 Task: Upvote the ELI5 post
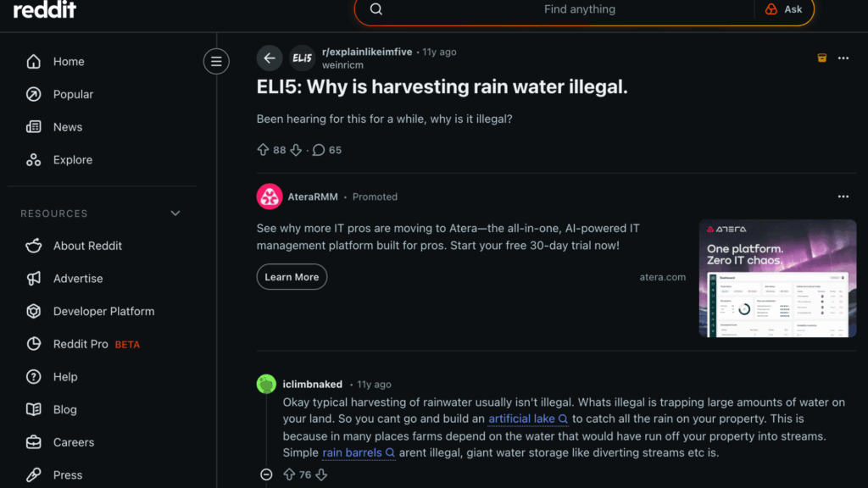[x=263, y=149]
